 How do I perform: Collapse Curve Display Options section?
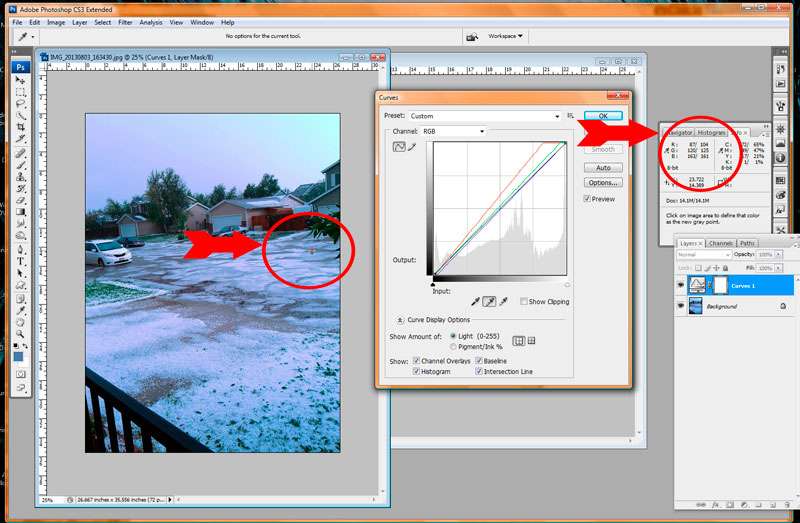[400, 320]
